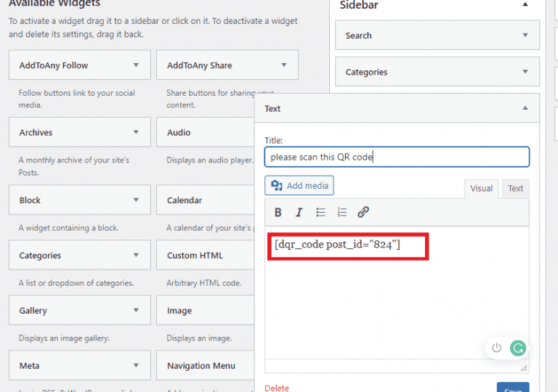
Task: Expand the Gallery widget options
Action: point(136,311)
